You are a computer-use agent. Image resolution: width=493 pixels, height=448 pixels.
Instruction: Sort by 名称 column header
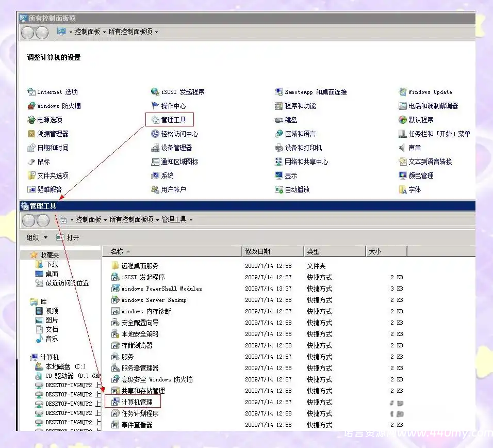click(x=172, y=251)
